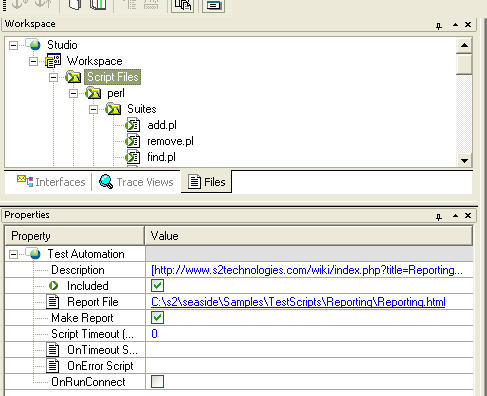Click the OnError Script document icon
This screenshot has width=487, height=396.
click(x=53, y=366)
